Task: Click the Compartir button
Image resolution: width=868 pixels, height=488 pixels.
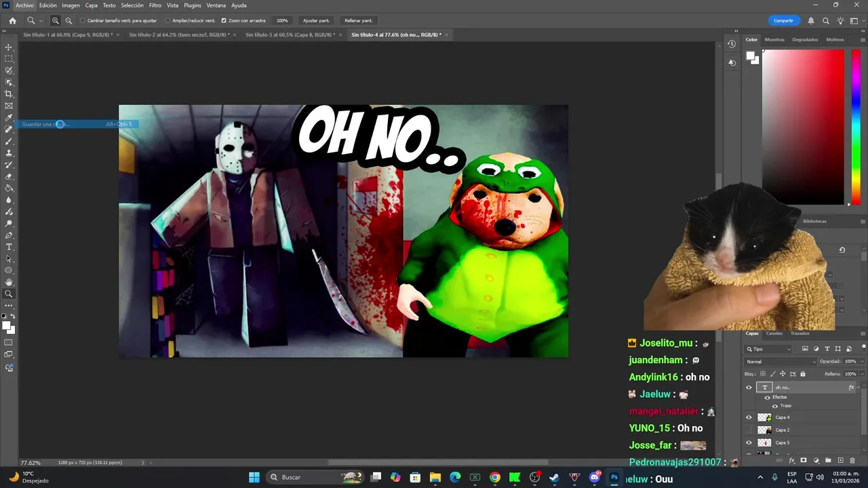Action: tap(783, 20)
